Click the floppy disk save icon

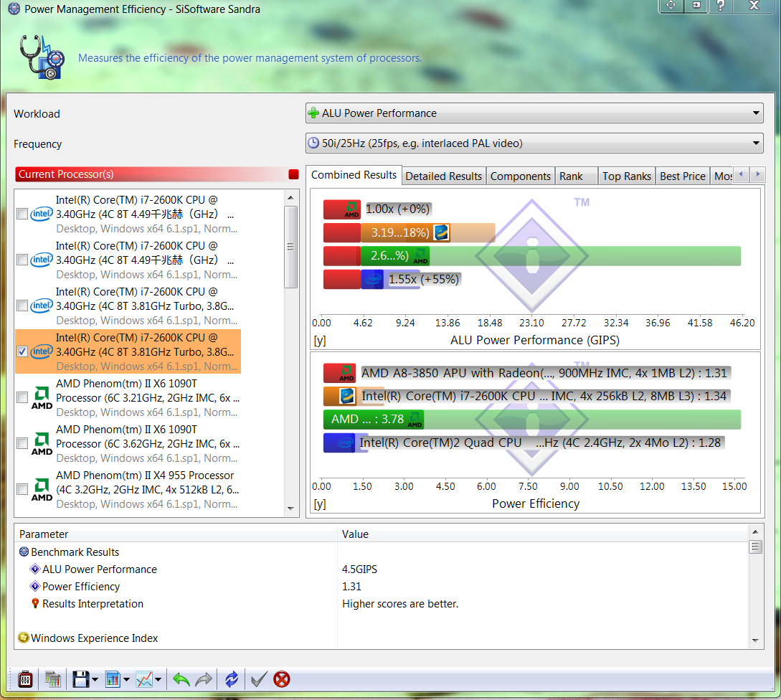(81, 679)
